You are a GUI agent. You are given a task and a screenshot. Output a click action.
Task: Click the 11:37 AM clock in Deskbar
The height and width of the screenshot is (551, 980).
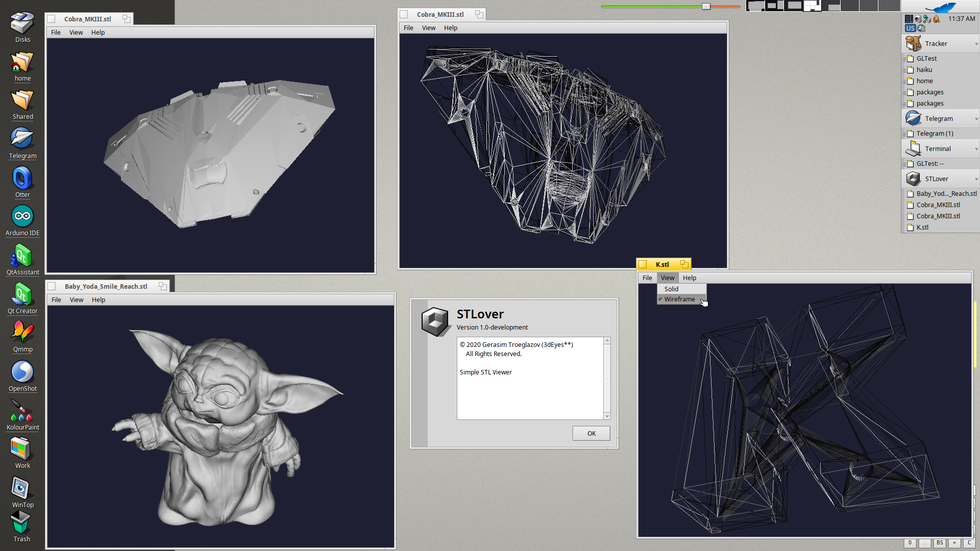point(962,19)
